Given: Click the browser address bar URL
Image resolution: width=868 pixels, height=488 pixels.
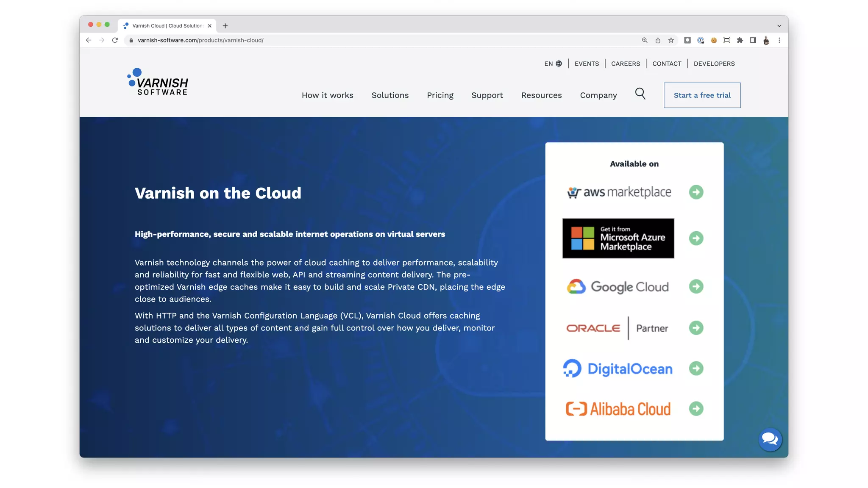Looking at the screenshot, I should point(200,40).
